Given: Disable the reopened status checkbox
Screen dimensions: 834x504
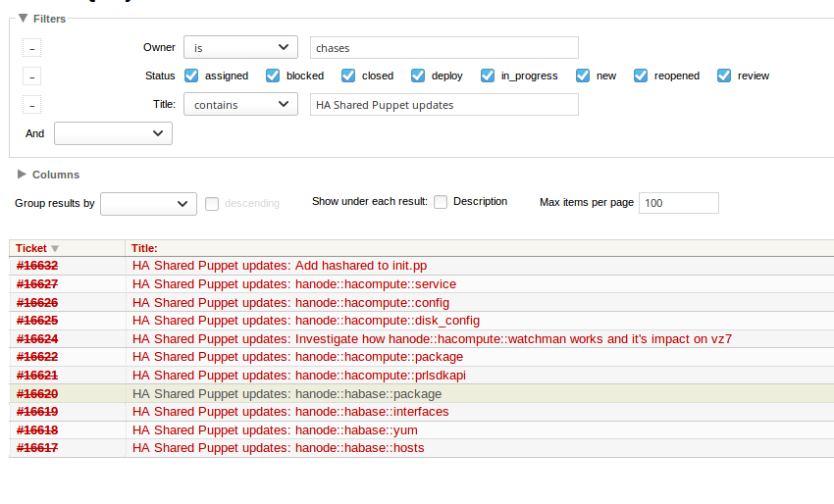Looking at the screenshot, I should click(641, 76).
